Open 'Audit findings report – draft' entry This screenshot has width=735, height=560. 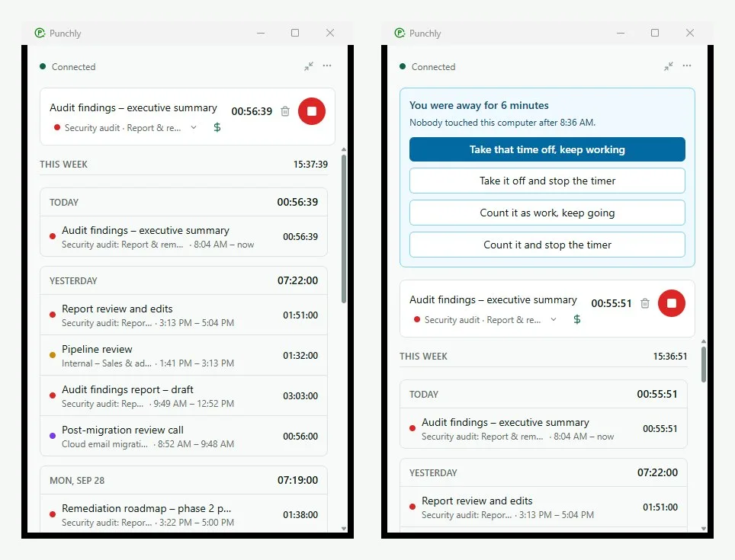coord(184,395)
